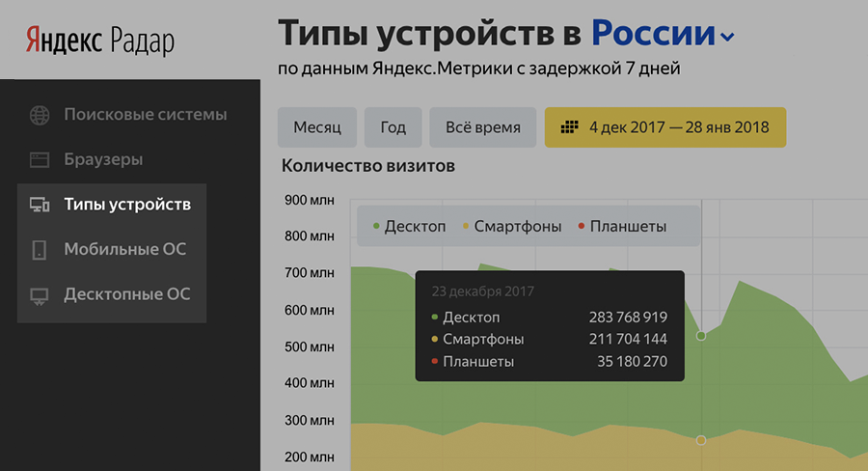Select the Месяц period button
The image size is (868, 471).
[x=317, y=127]
